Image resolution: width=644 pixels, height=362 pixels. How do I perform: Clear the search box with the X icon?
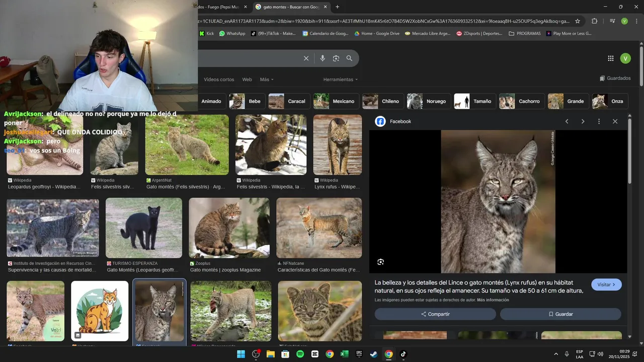306,58
